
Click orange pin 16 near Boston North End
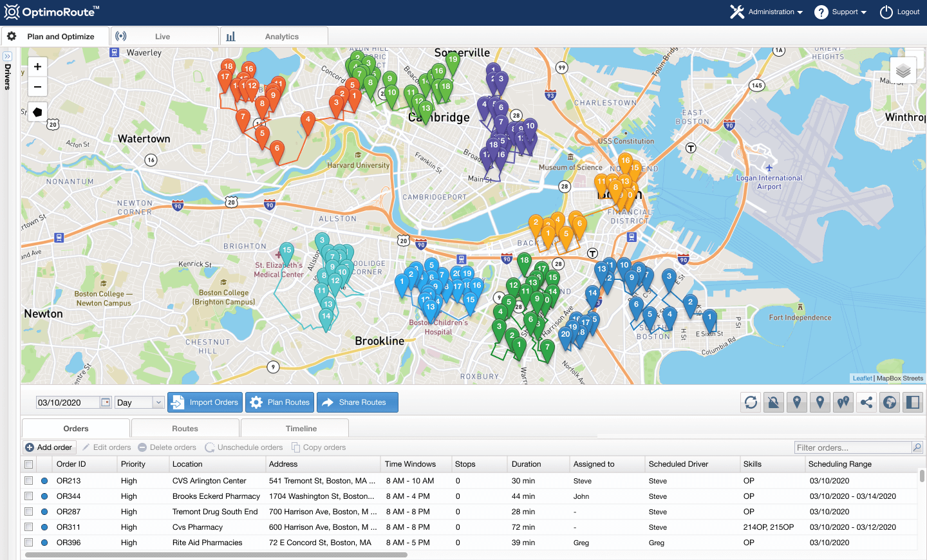click(625, 163)
